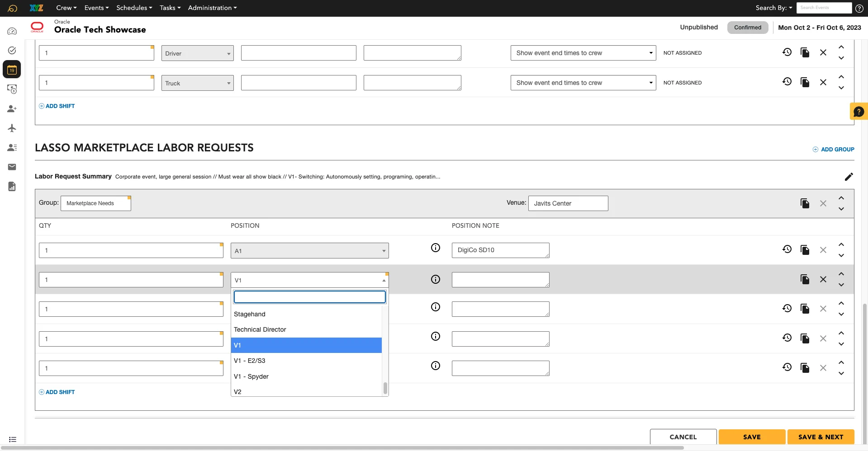Screen dimensions: 868x451
Task: Click Add Group link
Action: 833,150
